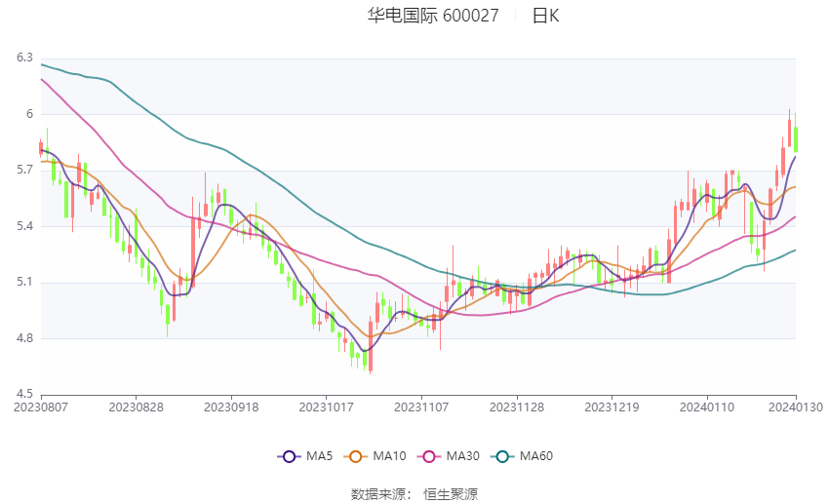This screenshot has width=829, height=504.
Task: Click x-axis date label 20240130
Action: (796, 407)
